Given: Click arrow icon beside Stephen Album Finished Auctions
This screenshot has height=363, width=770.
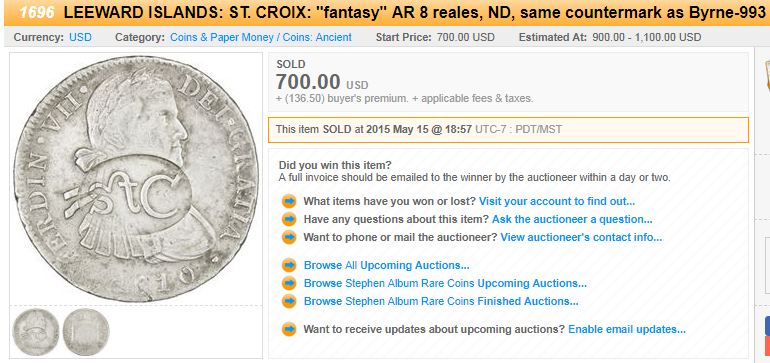Looking at the screenshot, I should point(289,301).
